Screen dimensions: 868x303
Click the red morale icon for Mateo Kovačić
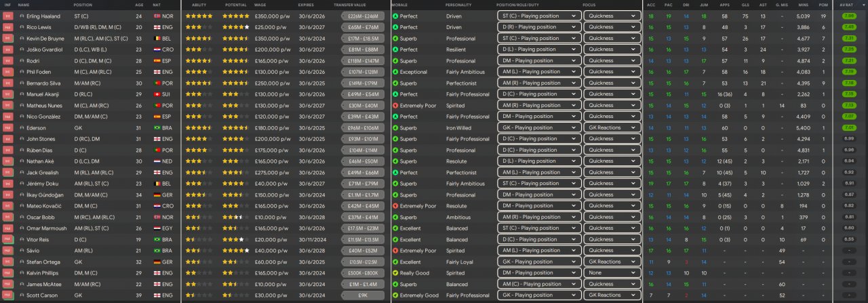[x=395, y=206]
